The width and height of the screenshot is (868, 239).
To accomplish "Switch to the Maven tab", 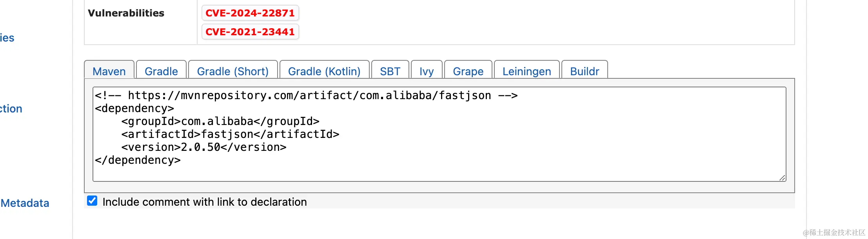I will [x=109, y=71].
